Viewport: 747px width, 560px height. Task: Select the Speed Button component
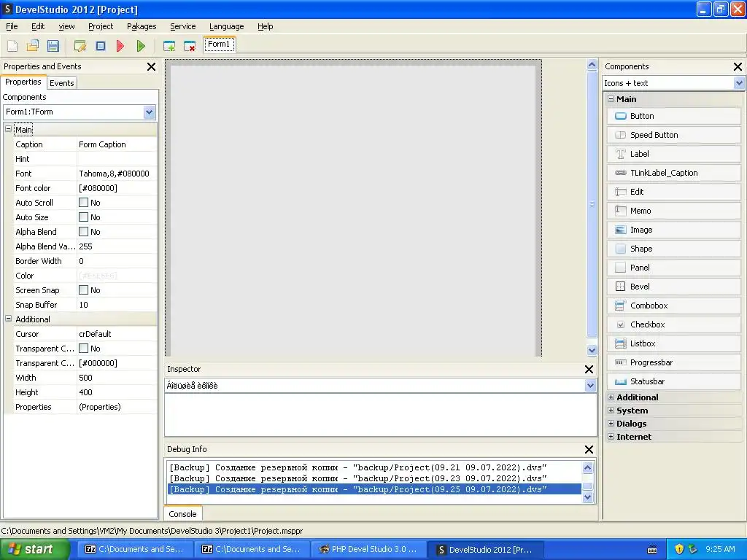point(673,135)
